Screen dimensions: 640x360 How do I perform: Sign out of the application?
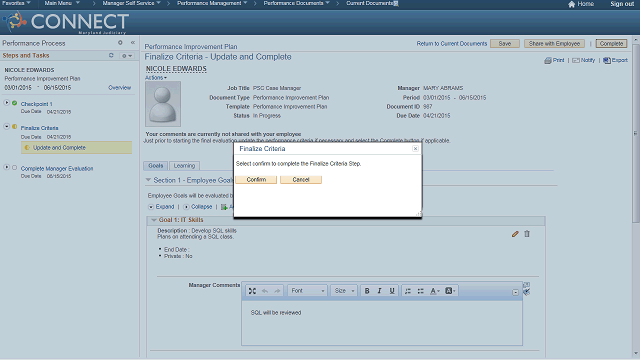coord(622,4)
